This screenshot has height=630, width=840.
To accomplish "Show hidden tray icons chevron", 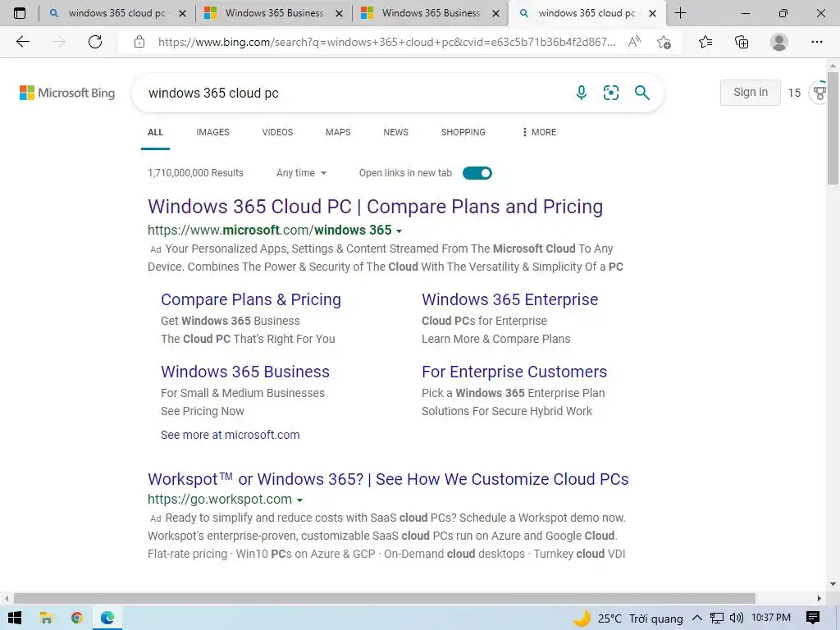I will click(x=697, y=618).
